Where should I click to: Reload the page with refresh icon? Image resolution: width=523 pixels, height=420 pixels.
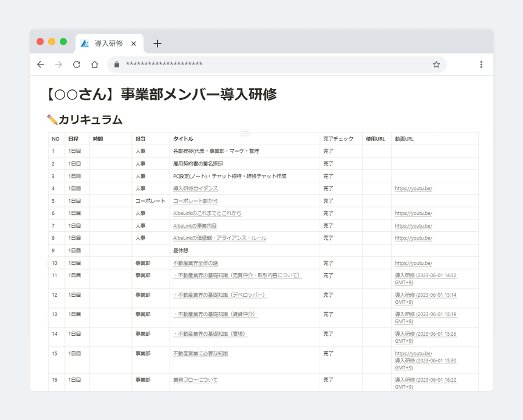click(76, 64)
